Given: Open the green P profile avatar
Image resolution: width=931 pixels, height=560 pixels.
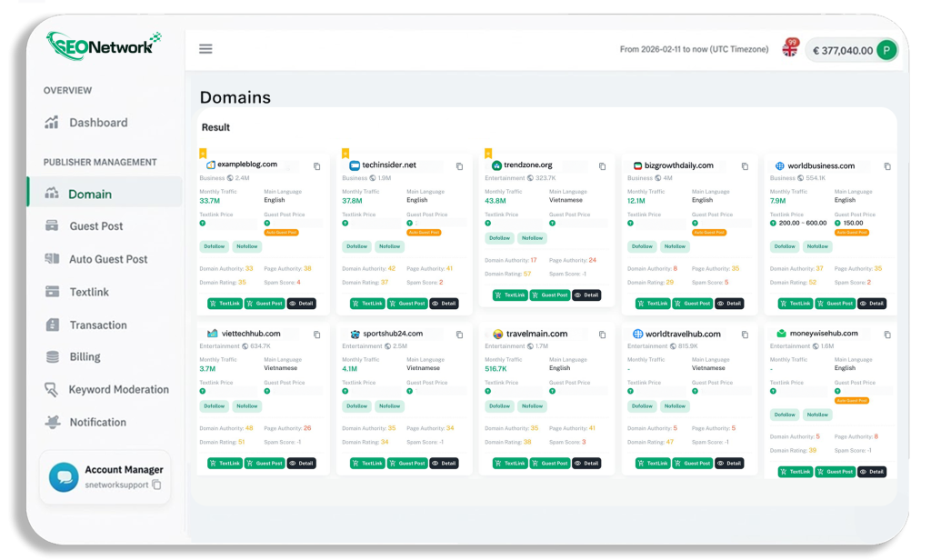Looking at the screenshot, I should pos(886,51).
